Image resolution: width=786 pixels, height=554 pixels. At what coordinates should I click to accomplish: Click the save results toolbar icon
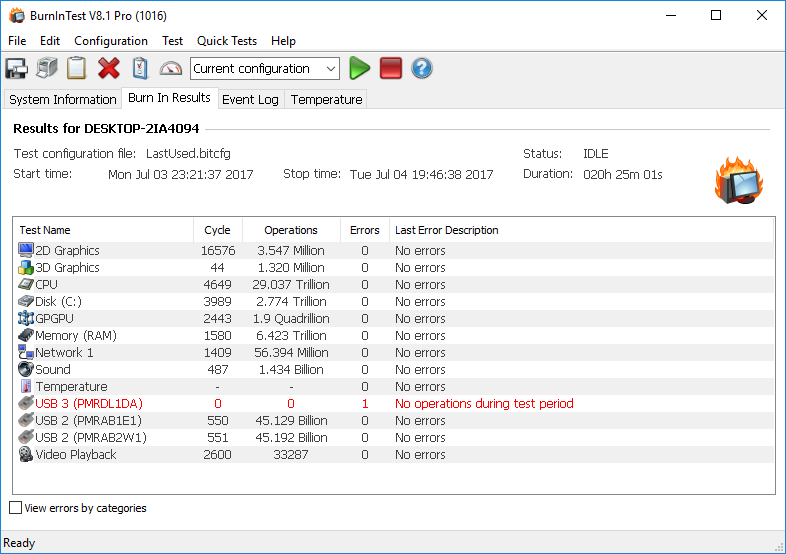coord(17,68)
